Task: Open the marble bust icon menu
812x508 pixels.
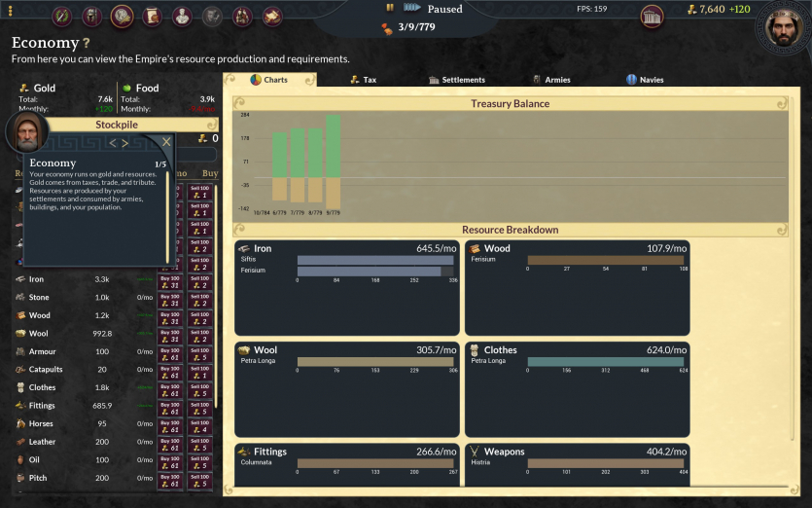Action: [182, 16]
